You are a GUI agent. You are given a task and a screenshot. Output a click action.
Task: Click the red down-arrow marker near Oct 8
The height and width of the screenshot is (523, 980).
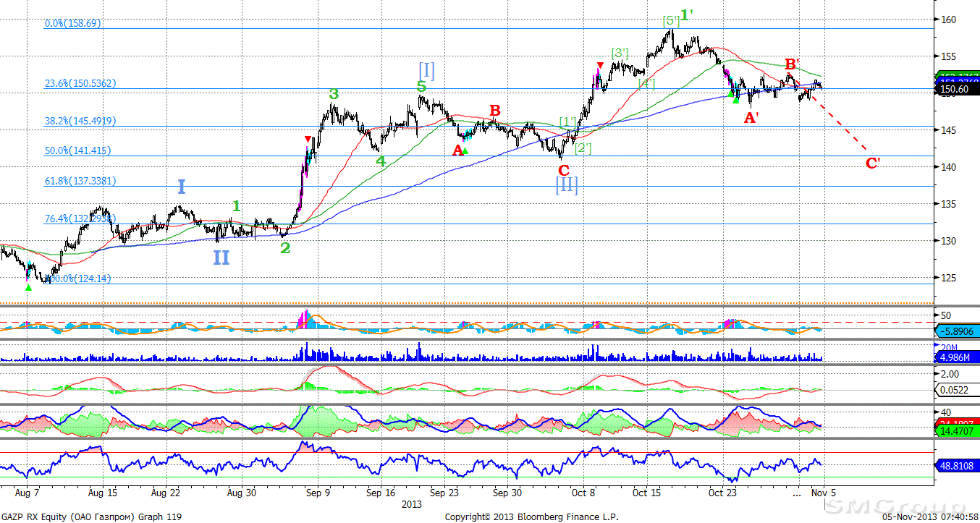(x=599, y=66)
